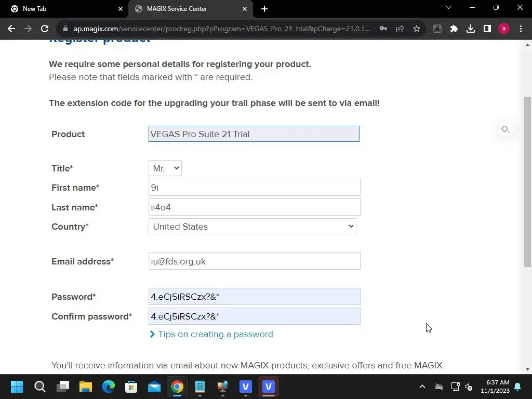Viewport: 532px width, 399px height.
Task: Click the page vertical scrollbar thumb
Action: pos(527,182)
